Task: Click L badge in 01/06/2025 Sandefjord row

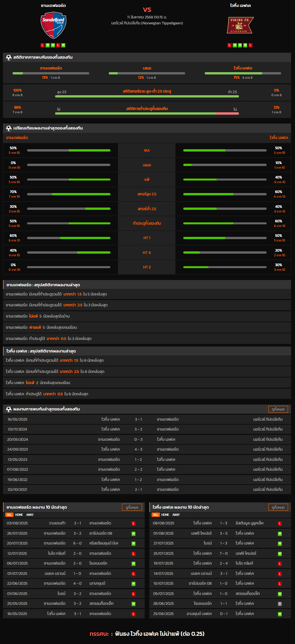Action: 133,594
